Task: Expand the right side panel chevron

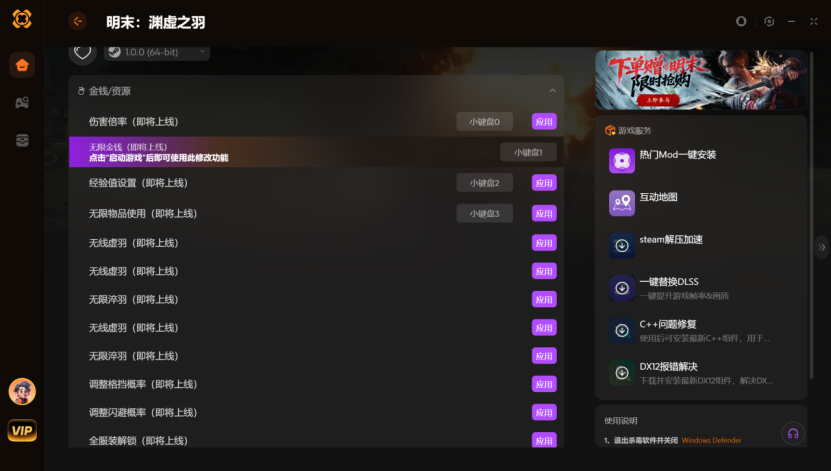Action: 821,247
